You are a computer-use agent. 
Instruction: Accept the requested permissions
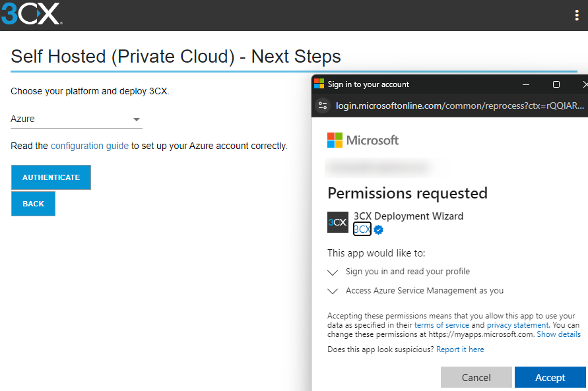point(550,378)
